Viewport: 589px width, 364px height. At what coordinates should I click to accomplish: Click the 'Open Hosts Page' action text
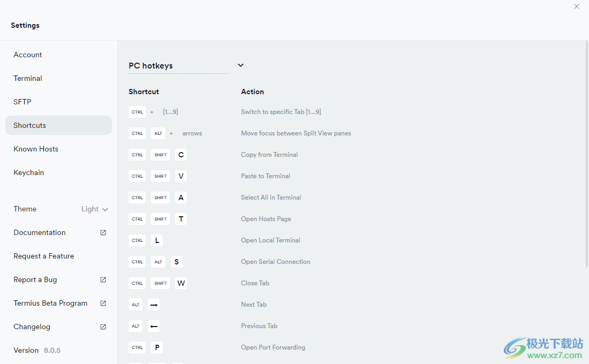coord(266,219)
